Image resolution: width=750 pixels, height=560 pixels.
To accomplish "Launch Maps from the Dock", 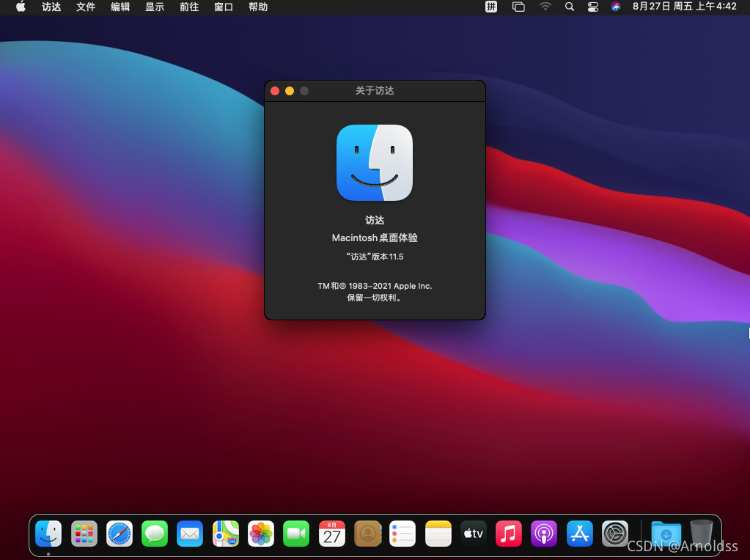I will pyautogui.click(x=225, y=533).
